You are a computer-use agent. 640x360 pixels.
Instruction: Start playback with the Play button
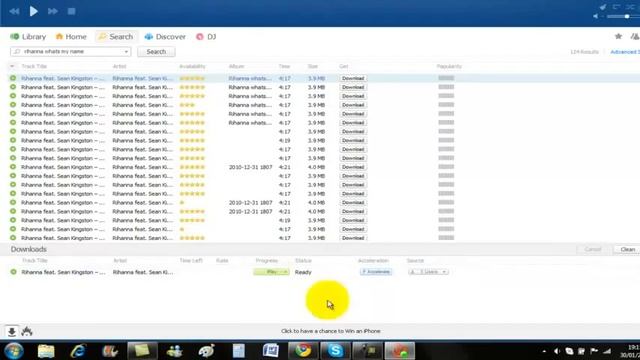[33, 11]
